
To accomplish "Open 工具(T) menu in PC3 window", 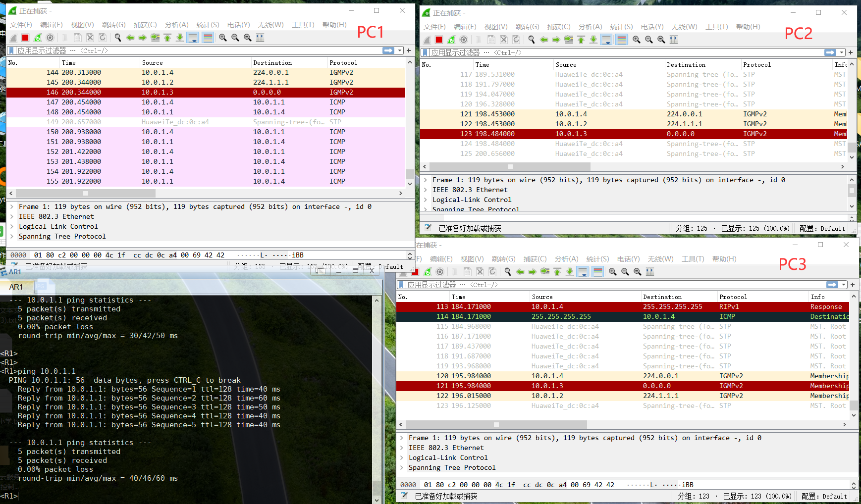I will [693, 259].
